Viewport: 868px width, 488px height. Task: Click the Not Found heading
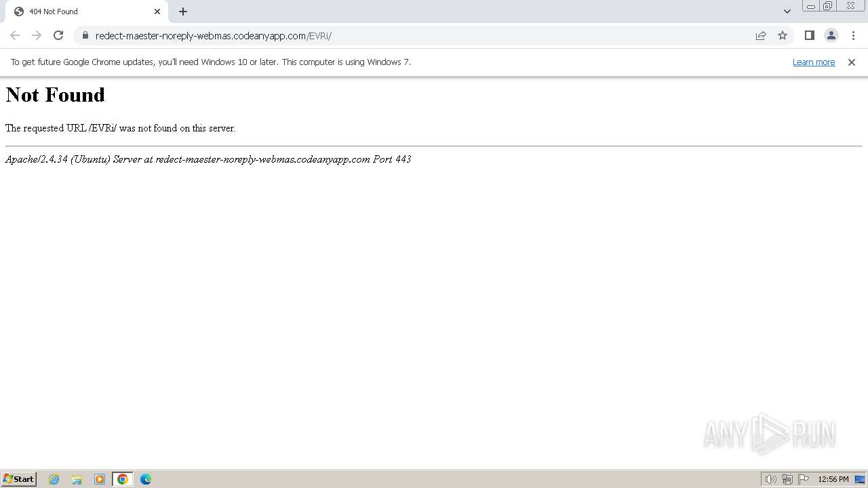[x=55, y=95]
